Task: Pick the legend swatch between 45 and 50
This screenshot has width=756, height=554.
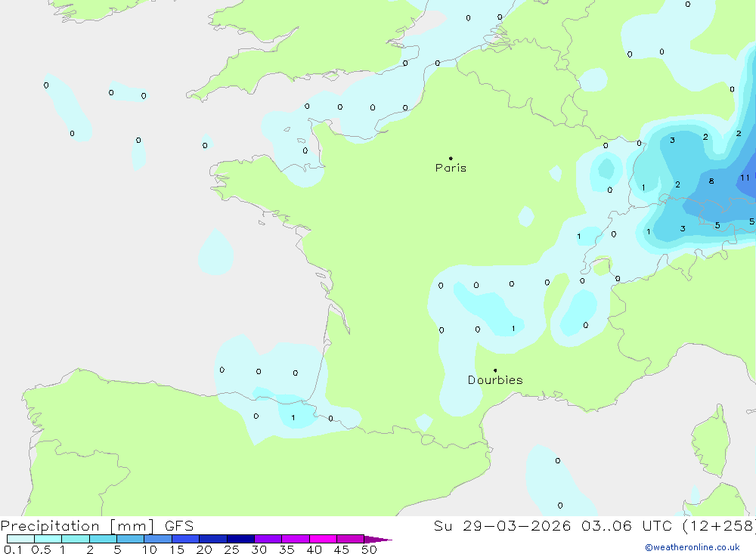Action: point(350,539)
